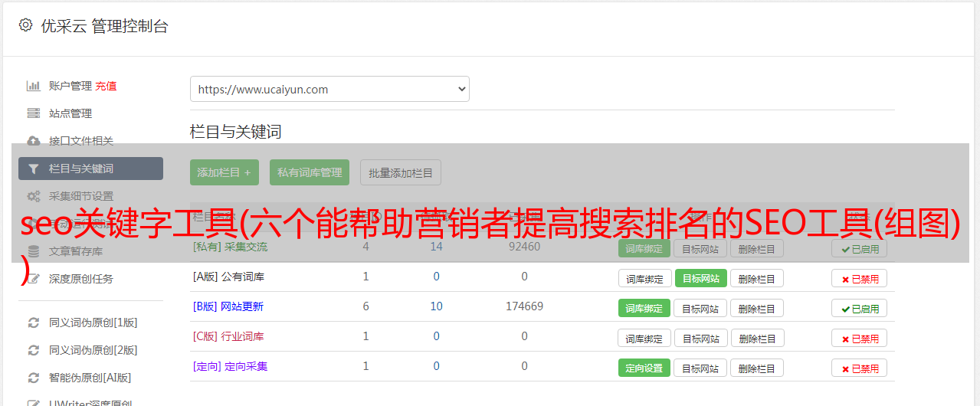This screenshot has height=406, width=980.
Task: Click the value 92460 in 采集交流 row
Action: point(524,247)
